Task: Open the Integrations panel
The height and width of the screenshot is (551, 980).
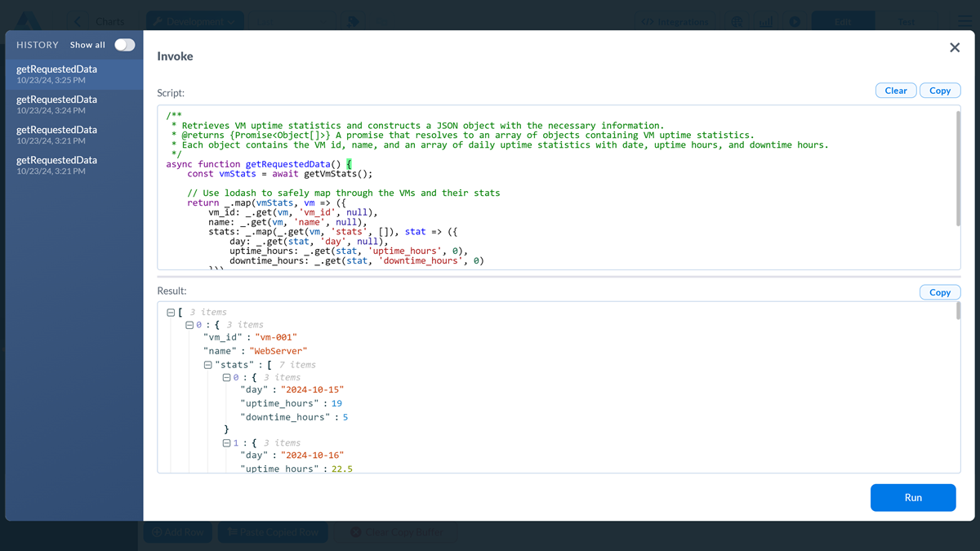Action: [x=676, y=21]
